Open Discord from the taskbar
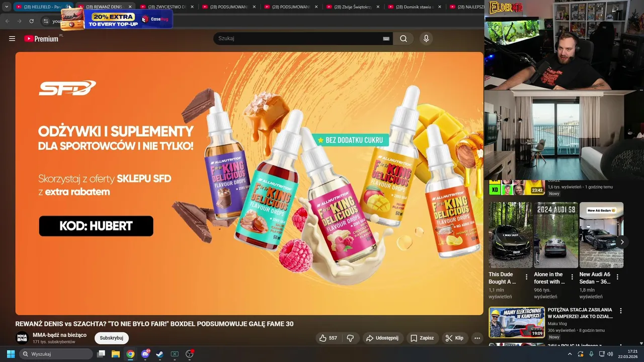 coord(145,354)
